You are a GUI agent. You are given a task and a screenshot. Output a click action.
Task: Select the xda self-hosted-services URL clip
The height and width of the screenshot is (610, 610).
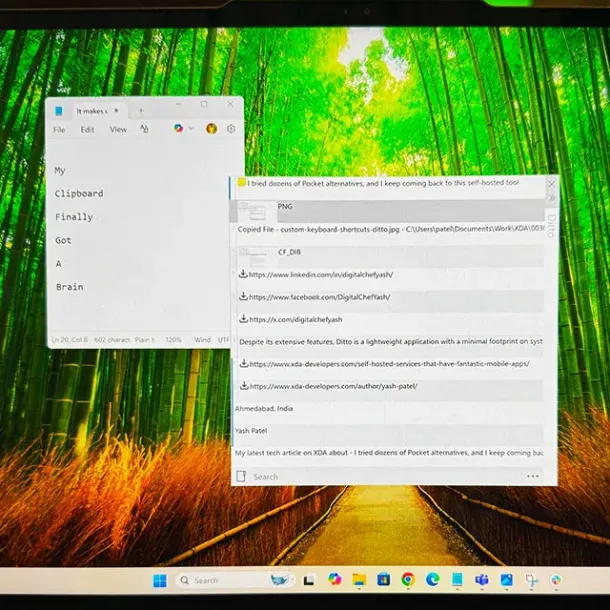pyautogui.click(x=388, y=368)
